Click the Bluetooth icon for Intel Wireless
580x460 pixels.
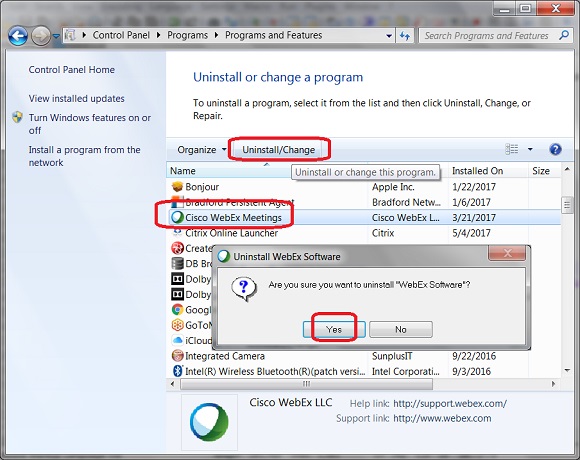tap(177, 371)
